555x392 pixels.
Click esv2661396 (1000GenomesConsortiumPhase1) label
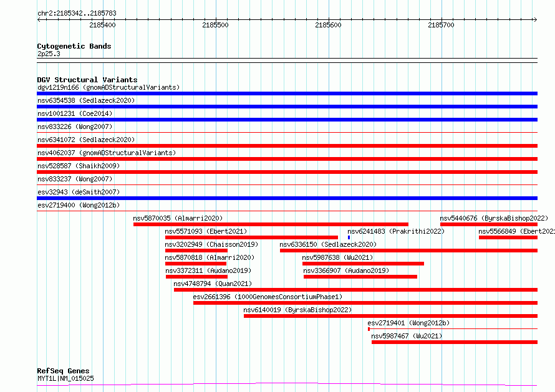pyautogui.click(x=268, y=297)
